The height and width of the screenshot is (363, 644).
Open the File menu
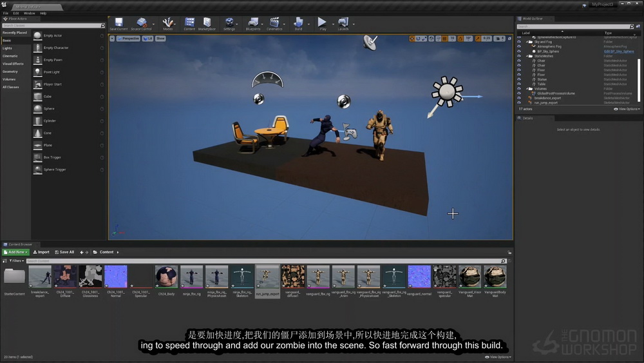6,13
